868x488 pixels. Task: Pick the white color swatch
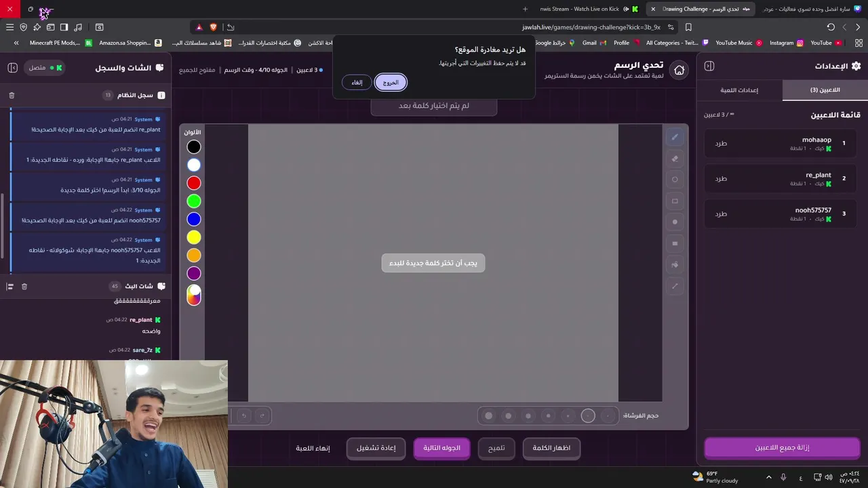[194, 165]
